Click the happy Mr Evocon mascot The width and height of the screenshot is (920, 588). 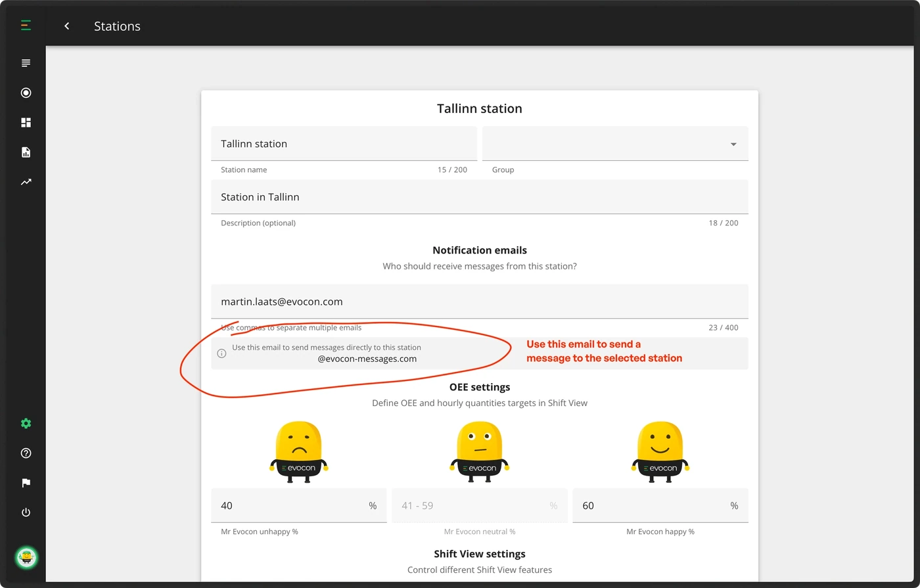click(x=660, y=452)
